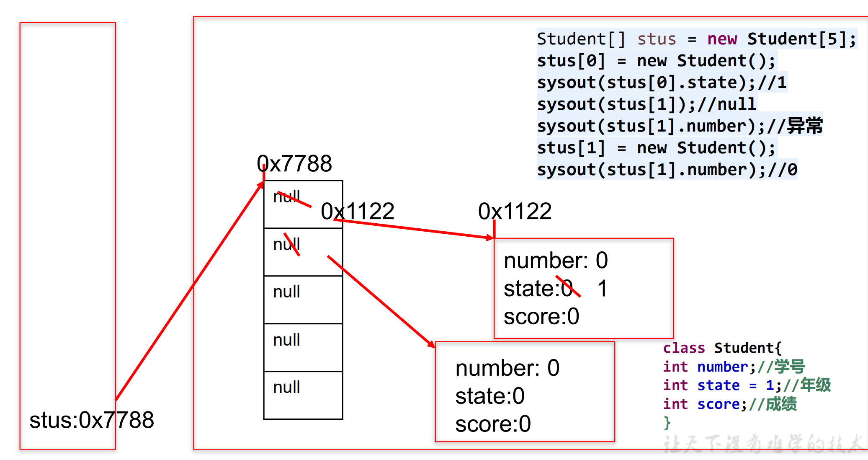Click the second crossed-out null array cell
The width and height of the screenshot is (868, 460).
(x=287, y=245)
